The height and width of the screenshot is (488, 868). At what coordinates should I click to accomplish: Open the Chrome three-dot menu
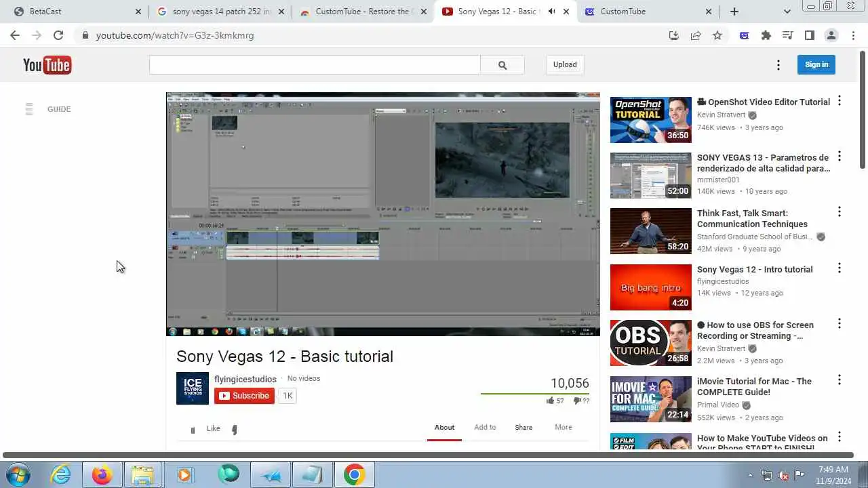(853, 35)
